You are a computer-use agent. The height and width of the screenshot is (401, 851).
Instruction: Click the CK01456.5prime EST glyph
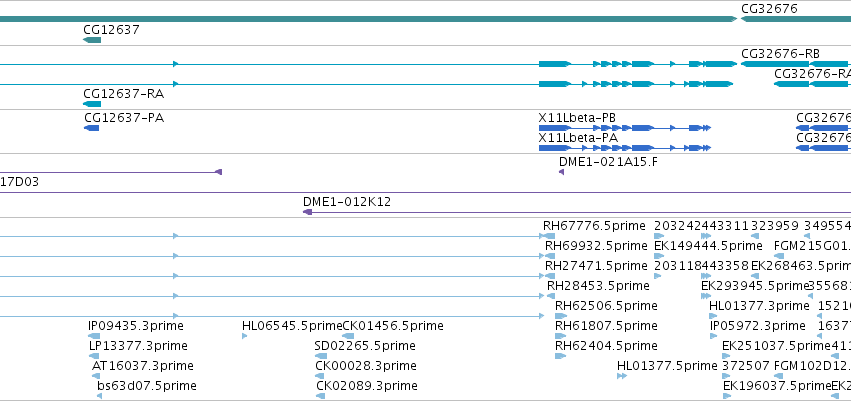tap(348, 336)
